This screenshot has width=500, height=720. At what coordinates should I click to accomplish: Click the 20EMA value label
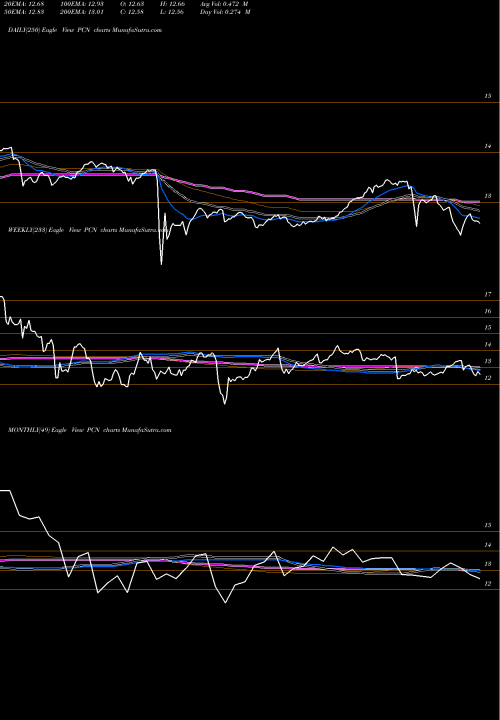(23, 4)
